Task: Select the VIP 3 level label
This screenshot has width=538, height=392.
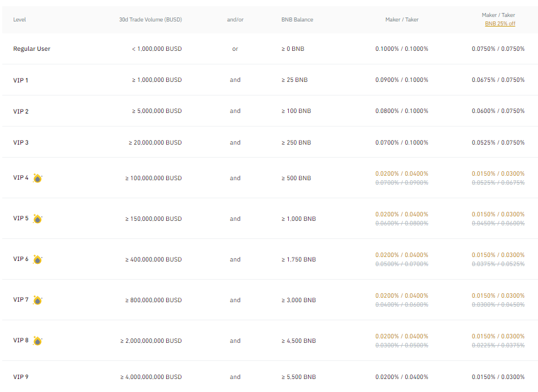Action: pyautogui.click(x=21, y=142)
